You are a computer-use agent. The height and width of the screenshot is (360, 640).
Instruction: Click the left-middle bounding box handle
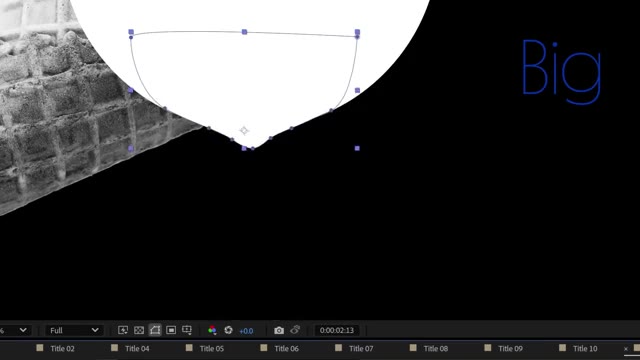(x=131, y=90)
